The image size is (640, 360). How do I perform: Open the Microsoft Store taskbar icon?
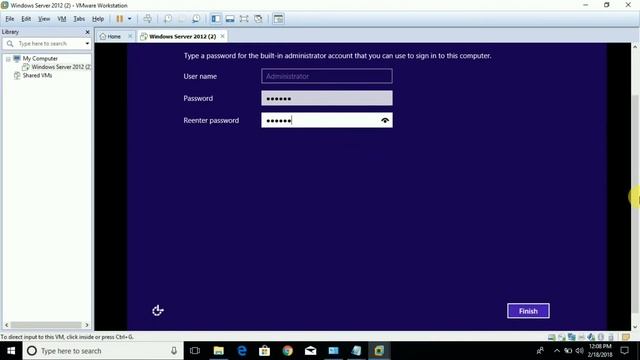pos(264,351)
